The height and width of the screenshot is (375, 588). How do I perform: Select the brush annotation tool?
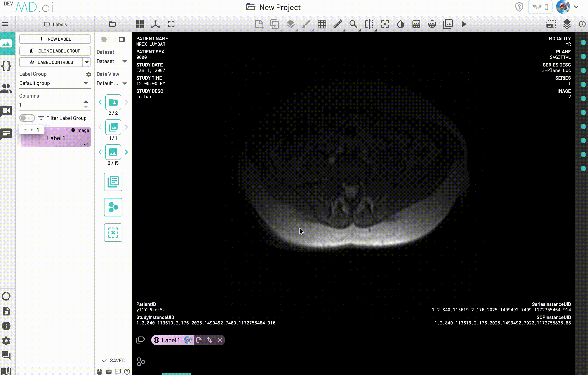306,24
